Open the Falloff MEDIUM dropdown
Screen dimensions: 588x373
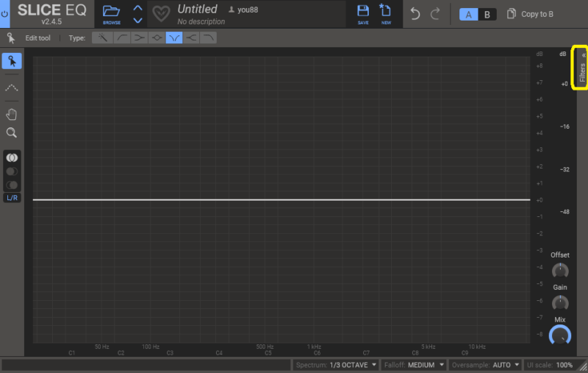[x=414, y=365]
